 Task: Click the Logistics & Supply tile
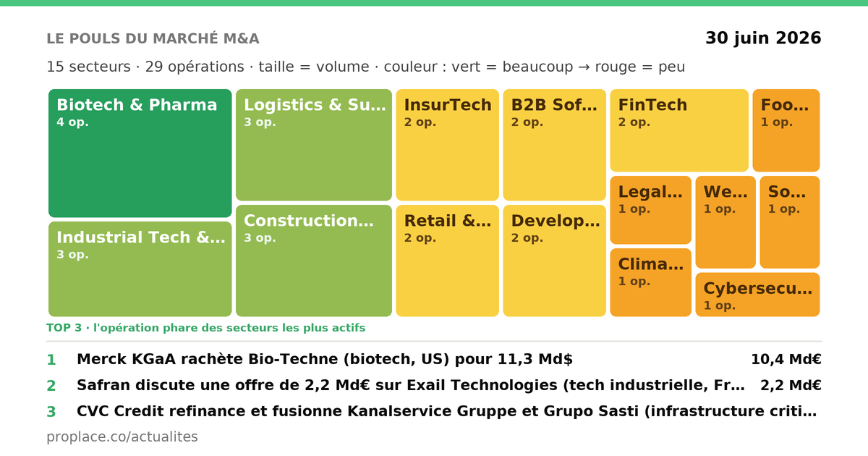[314, 145]
